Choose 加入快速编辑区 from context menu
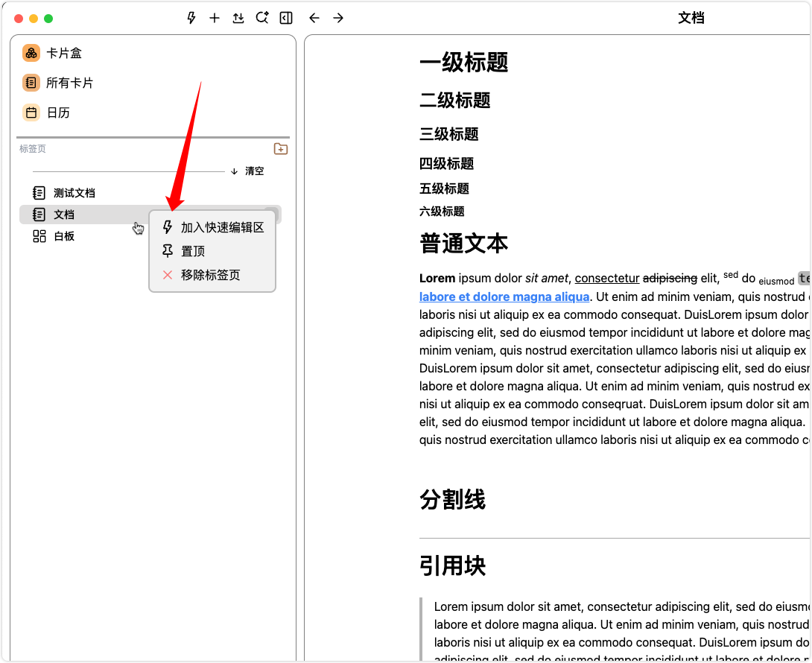 [x=212, y=227]
